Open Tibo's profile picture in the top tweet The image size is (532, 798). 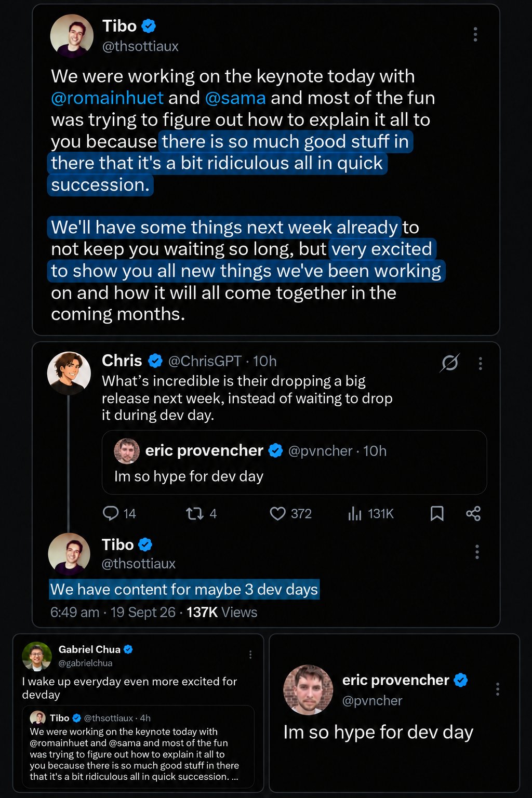pyautogui.click(x=72, y=35)
